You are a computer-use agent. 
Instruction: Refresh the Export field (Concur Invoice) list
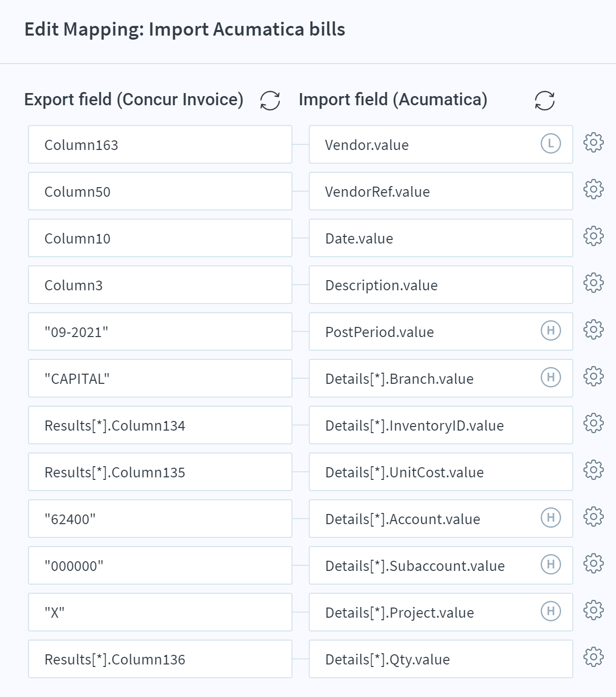[270, 100]
